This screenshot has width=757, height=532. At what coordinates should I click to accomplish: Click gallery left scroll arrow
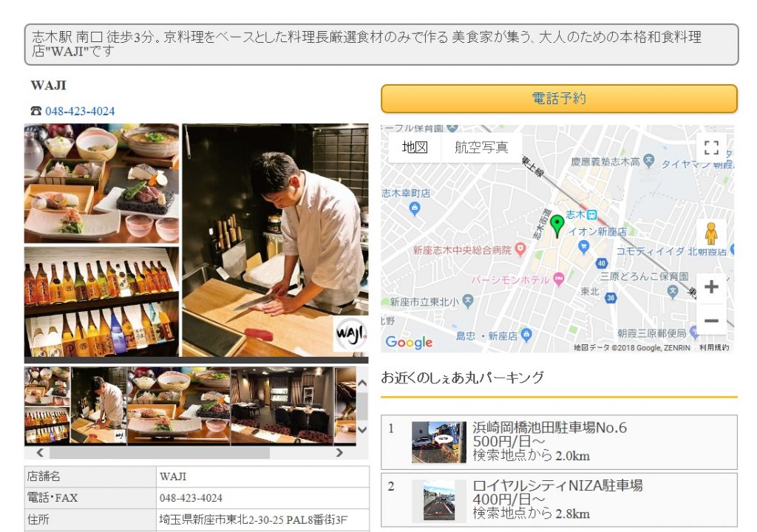[x=40, y=452]
